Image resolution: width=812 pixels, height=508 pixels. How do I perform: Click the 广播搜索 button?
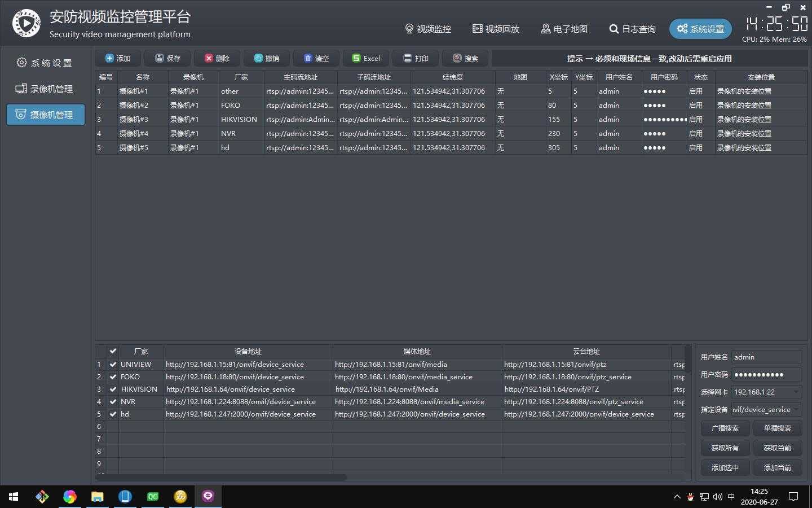(725, 428)
